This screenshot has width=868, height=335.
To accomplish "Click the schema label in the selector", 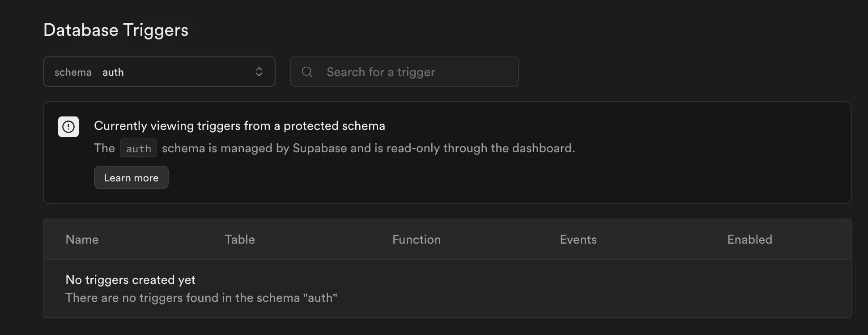I will click(x=73, y=72).
